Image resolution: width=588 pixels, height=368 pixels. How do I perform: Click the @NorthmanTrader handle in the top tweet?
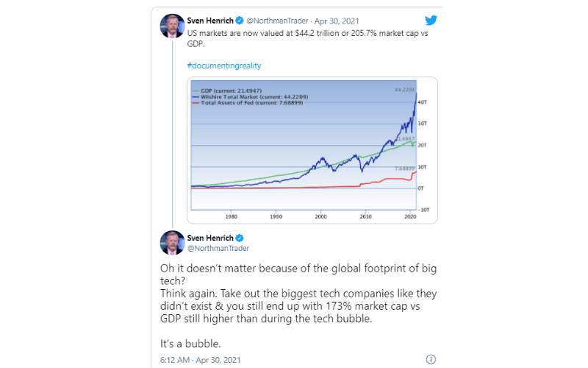(277, 21)
